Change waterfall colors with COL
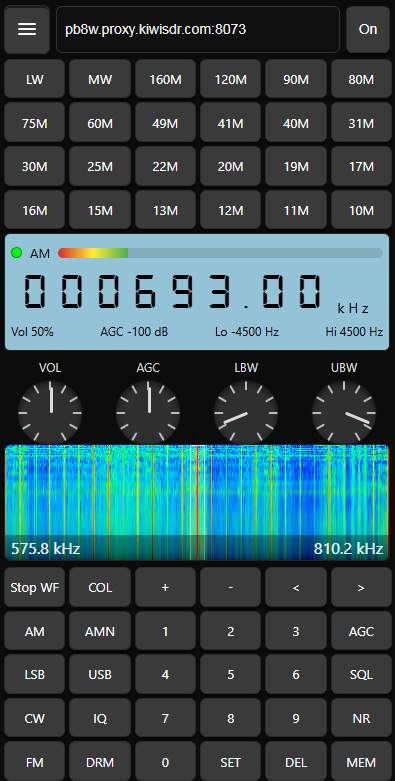The width and height of the screenshot is (395, 781). [x=100, y=587]
